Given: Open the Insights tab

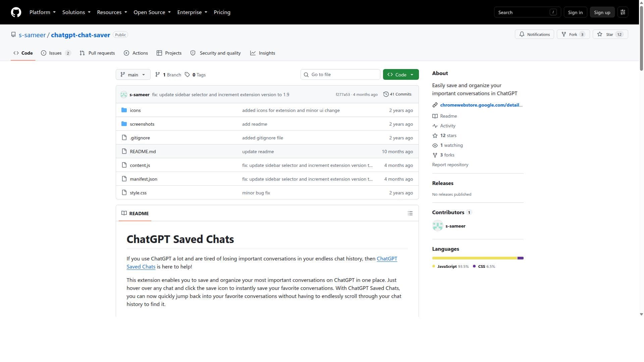Looking at the screenshot, I should (x=263, y=53).
